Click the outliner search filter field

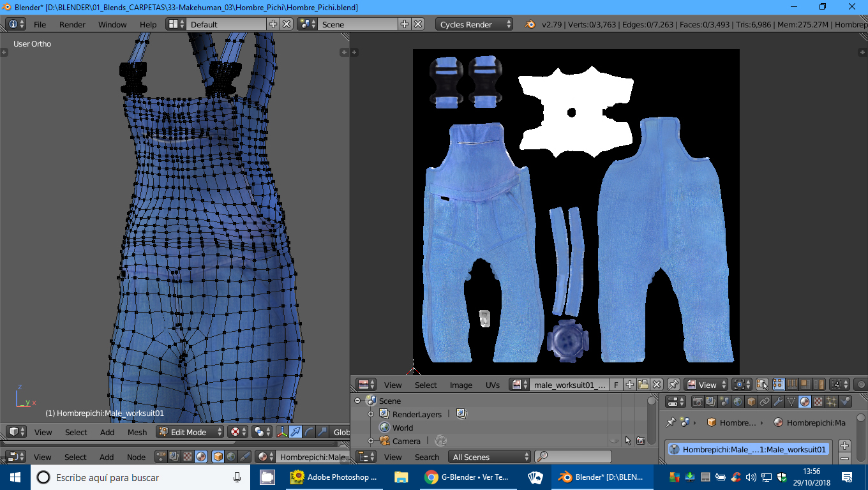coord(573,457)
